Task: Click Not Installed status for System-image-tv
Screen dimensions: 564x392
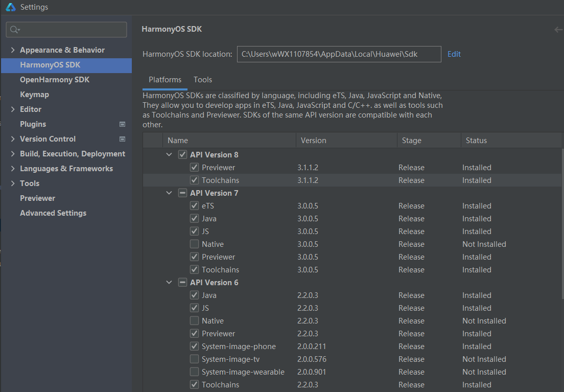Action: 484,359
